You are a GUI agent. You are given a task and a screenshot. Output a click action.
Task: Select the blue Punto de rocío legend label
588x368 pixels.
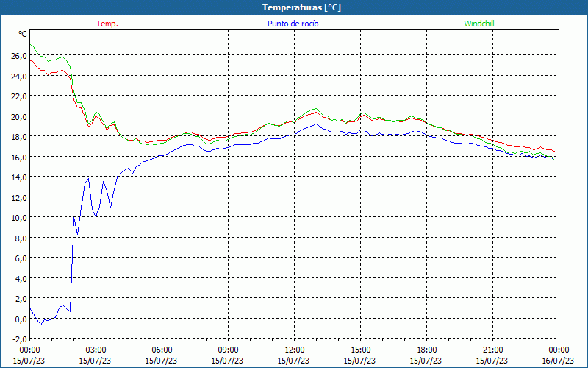coord(293,24)
